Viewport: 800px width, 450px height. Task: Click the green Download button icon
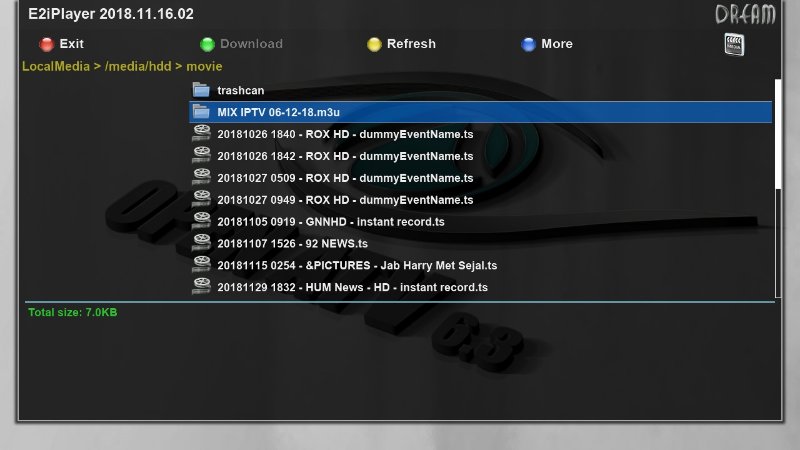pos(207,44)
